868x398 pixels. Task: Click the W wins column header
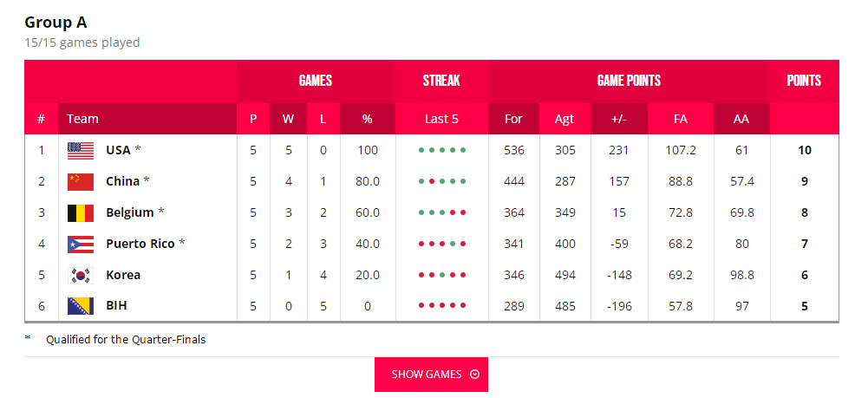click(288, 119)
